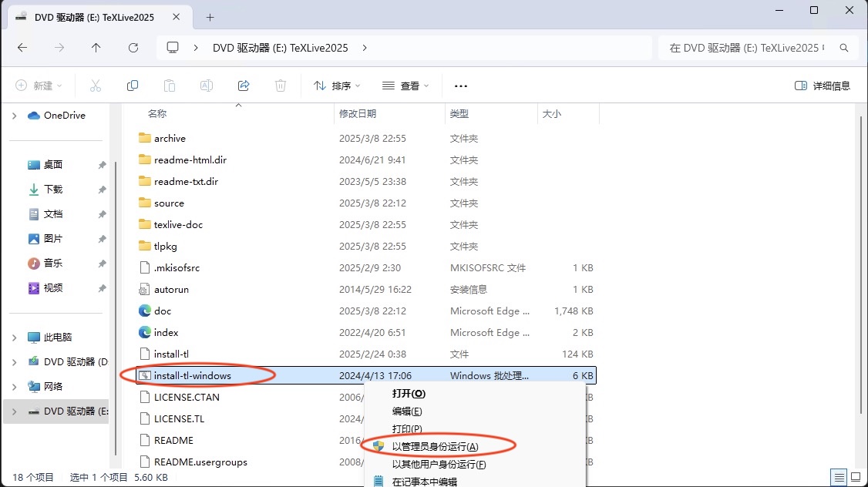Click the Share icon in toolbar
Screen dimensions: 868x487
(244, 86)
